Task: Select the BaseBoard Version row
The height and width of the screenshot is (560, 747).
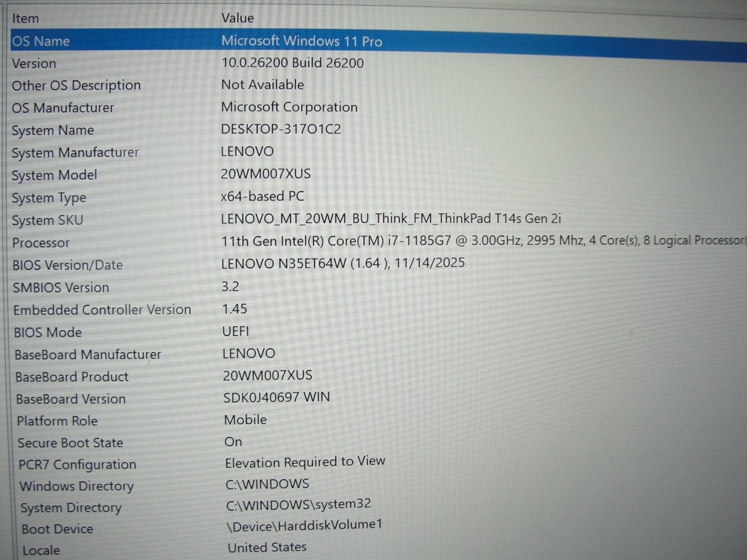Action: pos(71,399)
